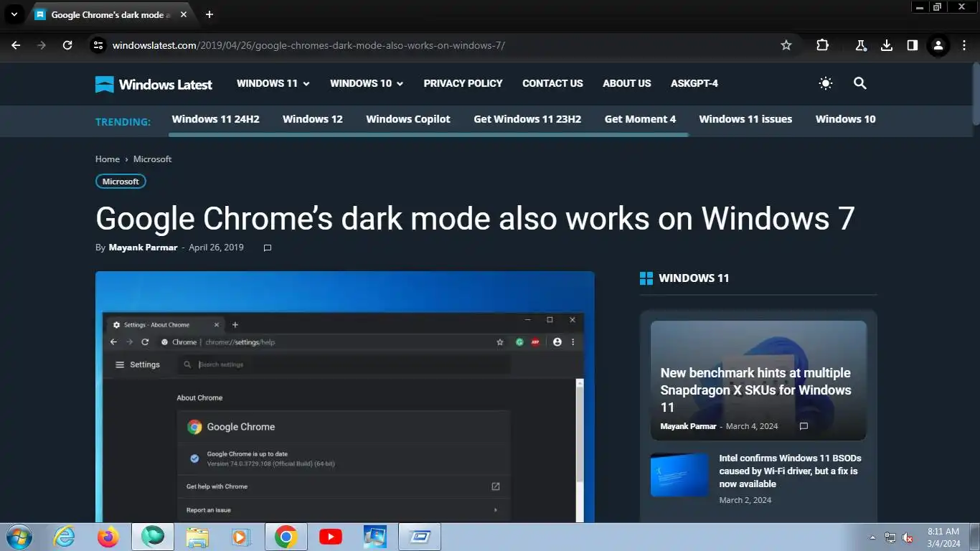Click the page vertical scrollbar

[x=975, y=93]
